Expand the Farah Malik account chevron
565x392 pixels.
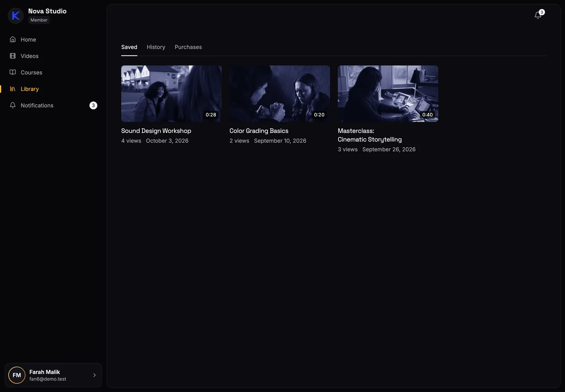pyautogui.click(x=95, y=375)
